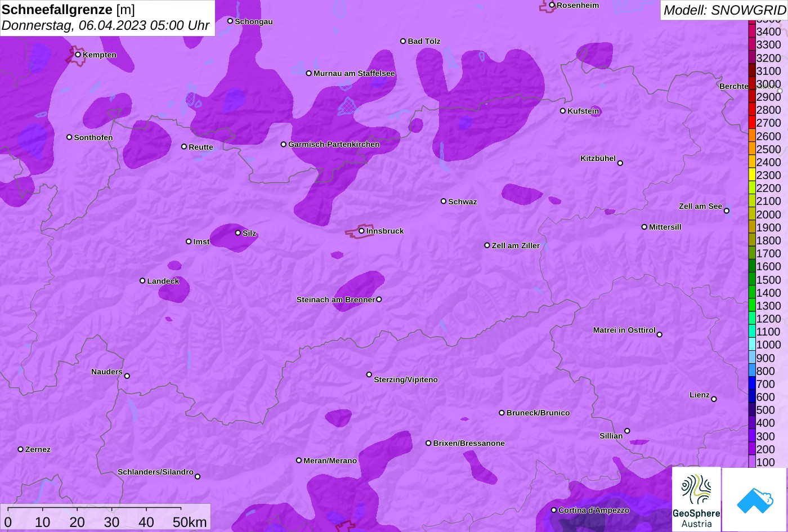Click the Schlanders/Silandro marker dot
This screenshot has height=532, width=788.
pyautogui.click(x=198, y=477)
